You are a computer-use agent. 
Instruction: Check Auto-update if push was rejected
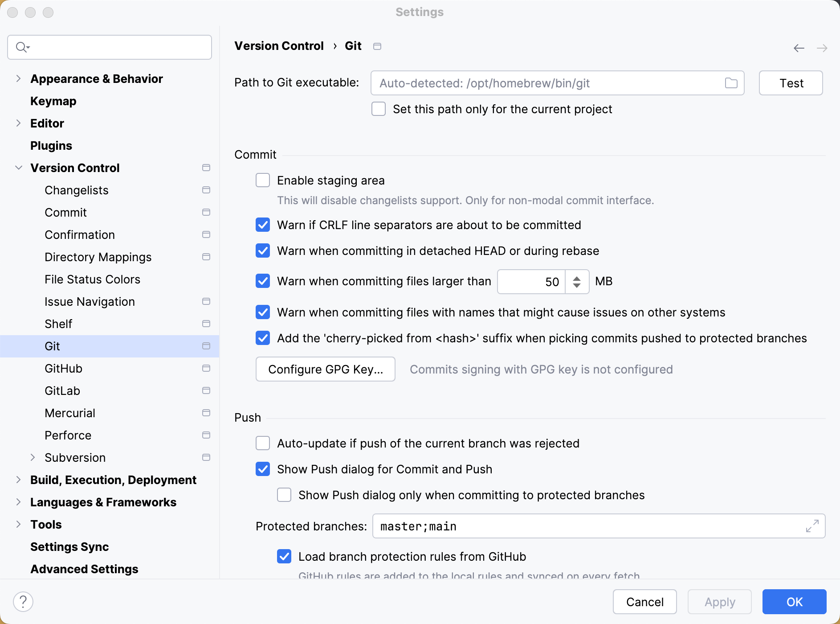tap(263, 443)
